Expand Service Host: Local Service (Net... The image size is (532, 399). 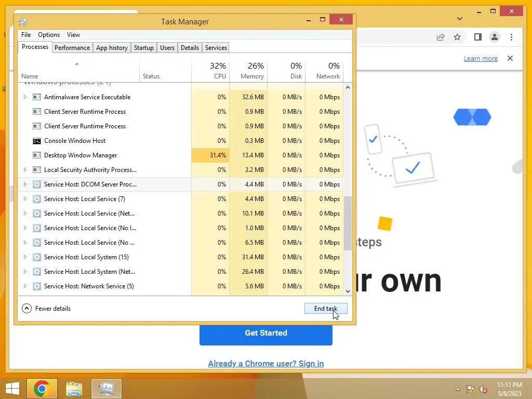25,214
